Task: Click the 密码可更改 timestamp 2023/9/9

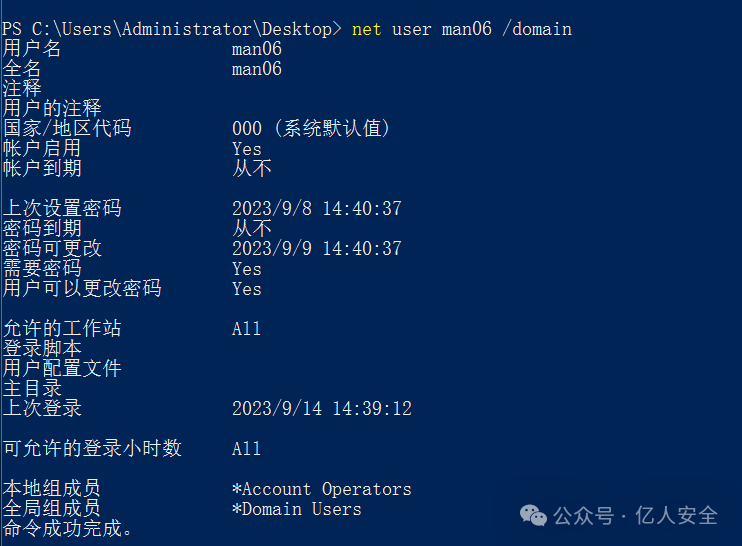Action: point(317,249)
